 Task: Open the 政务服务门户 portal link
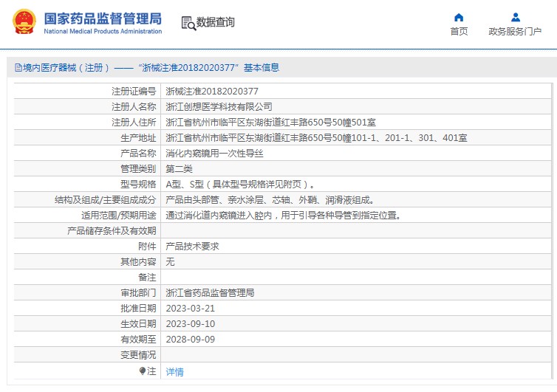(515, 31)
